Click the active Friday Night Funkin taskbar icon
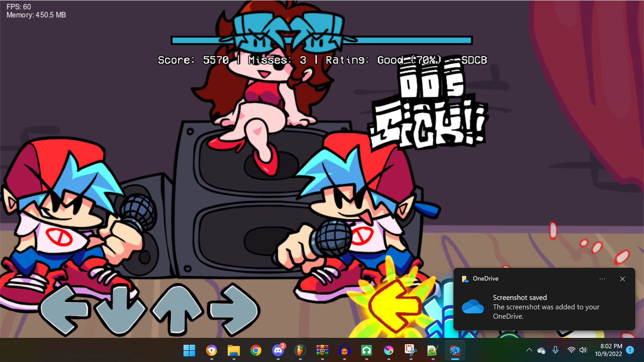Screen dimensions: 644x362 (x=455, y=351)
